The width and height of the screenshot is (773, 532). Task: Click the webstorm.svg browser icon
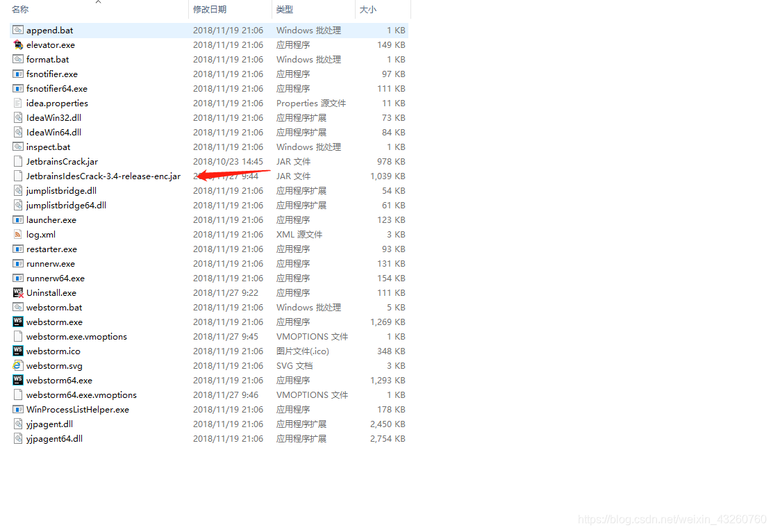coord(18,366)
